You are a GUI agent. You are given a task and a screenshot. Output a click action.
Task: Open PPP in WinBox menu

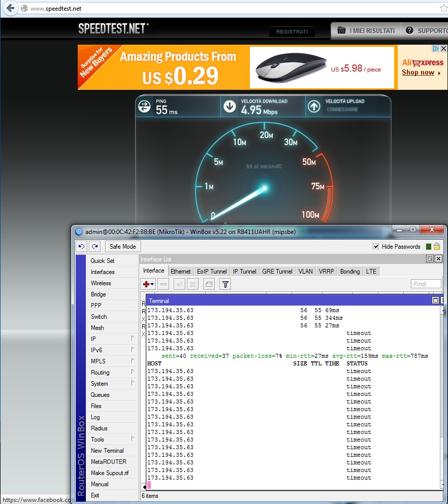click(112, 306)
